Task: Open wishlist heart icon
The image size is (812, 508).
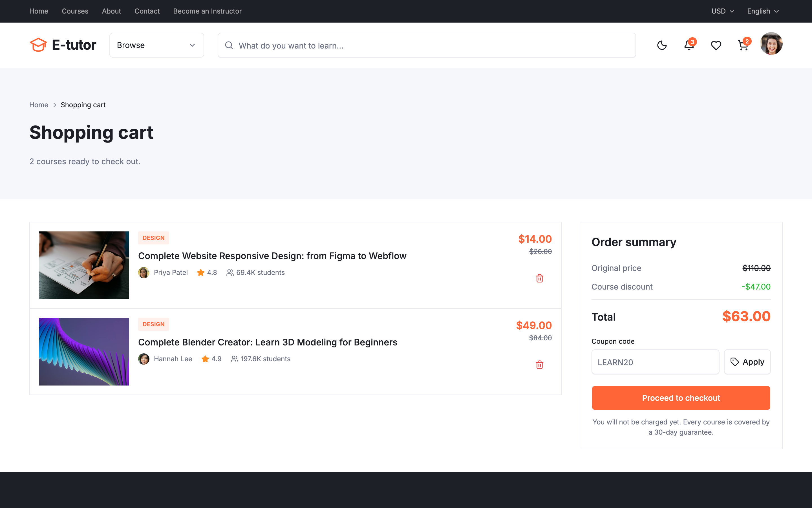Action: click(716, 45)
